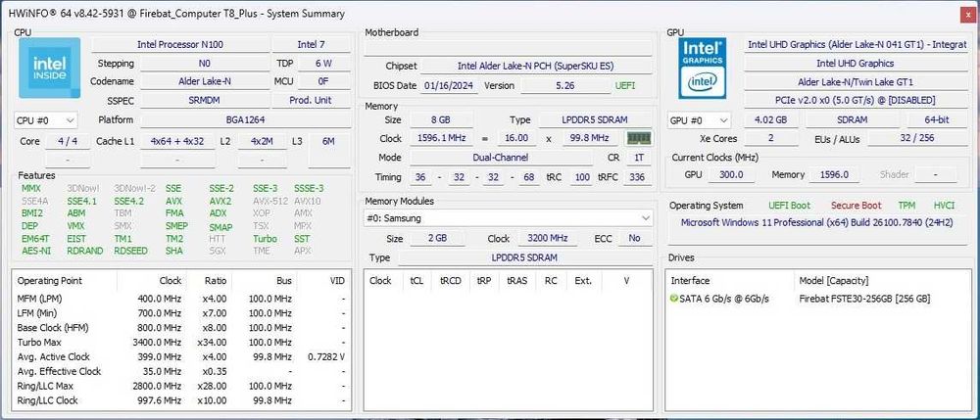The width and height of the screenshot is (980, 420).
Task: Click the green memory module icon
Action: [639, 138]
